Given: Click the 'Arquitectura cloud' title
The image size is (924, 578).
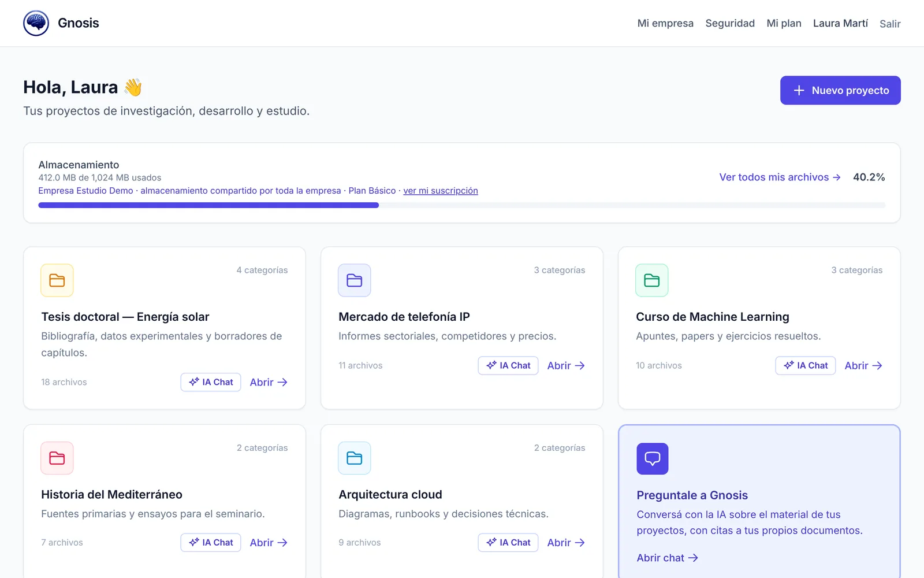Looking at the screenshot, I should (390, 495).
